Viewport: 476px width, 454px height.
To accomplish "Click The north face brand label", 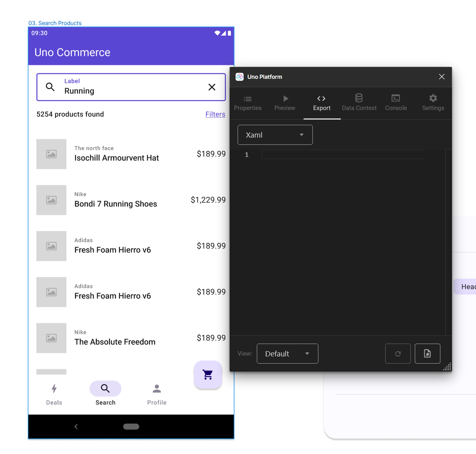I will tap(94, 148).
